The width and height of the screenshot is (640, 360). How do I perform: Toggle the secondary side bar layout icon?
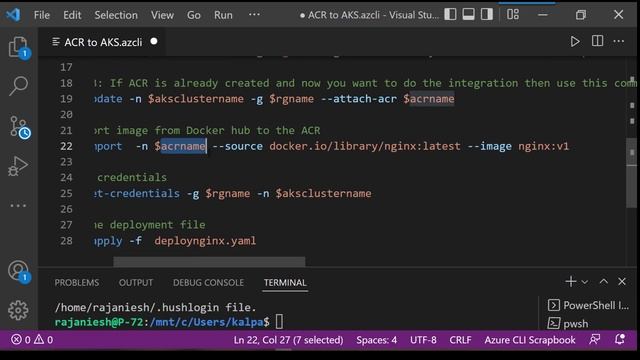tap(487, 15)
